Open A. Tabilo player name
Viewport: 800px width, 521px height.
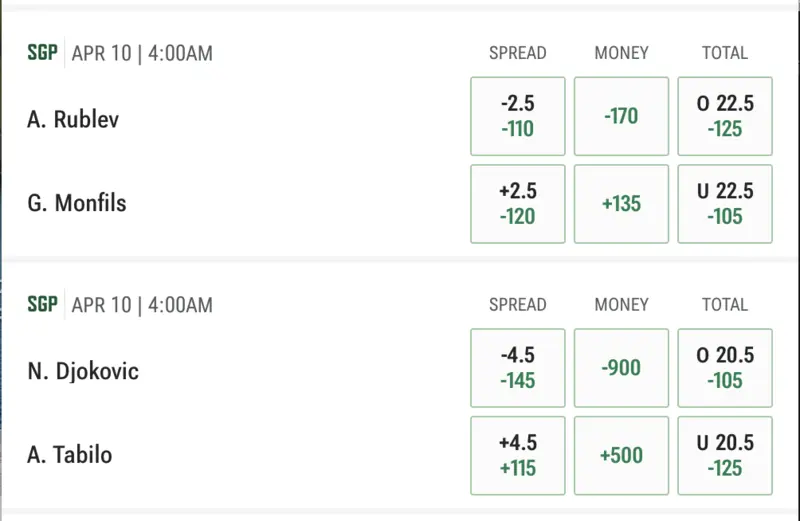coord(70,456)
